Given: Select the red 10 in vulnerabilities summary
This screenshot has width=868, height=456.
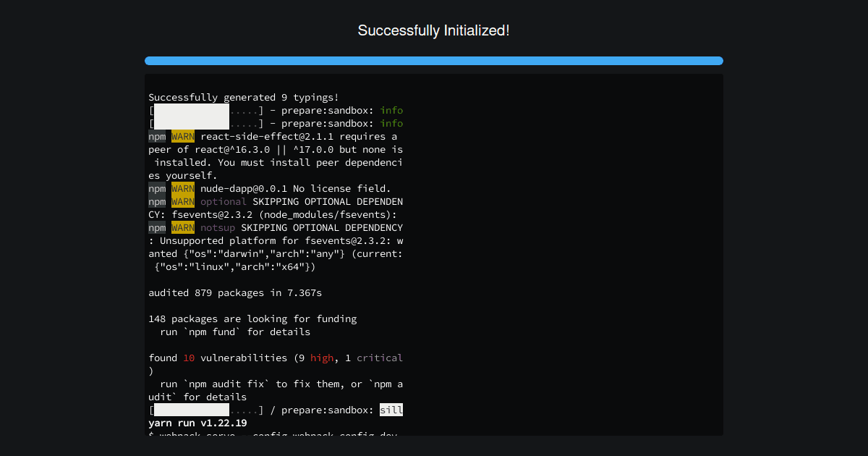Looking at the screenshot, I should [x=188, y=358].
